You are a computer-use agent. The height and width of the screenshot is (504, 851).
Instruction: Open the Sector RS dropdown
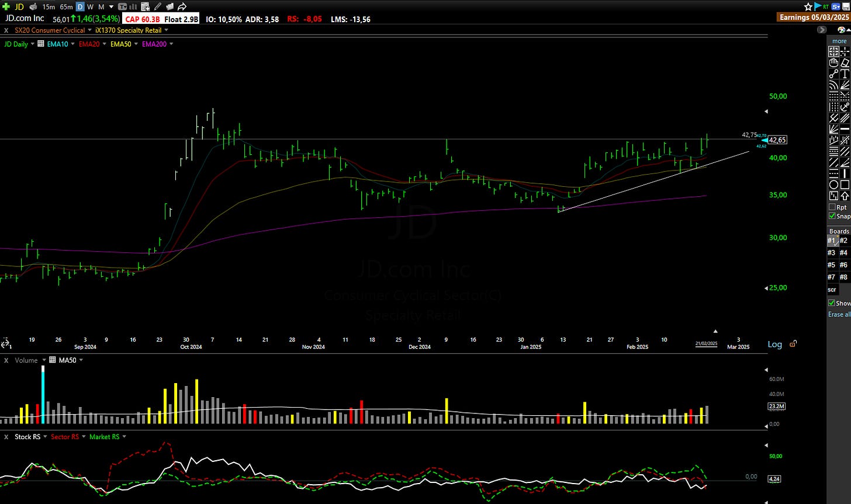82,436
